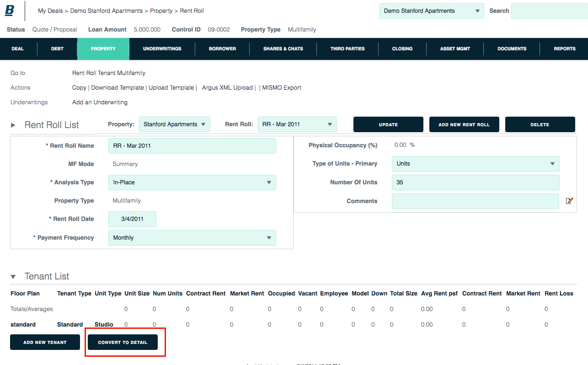The height and width of the screenshot is (365, 588).
Task: Open the Demo Stanford Apartments deal dropdown
Action: [432, 11]
